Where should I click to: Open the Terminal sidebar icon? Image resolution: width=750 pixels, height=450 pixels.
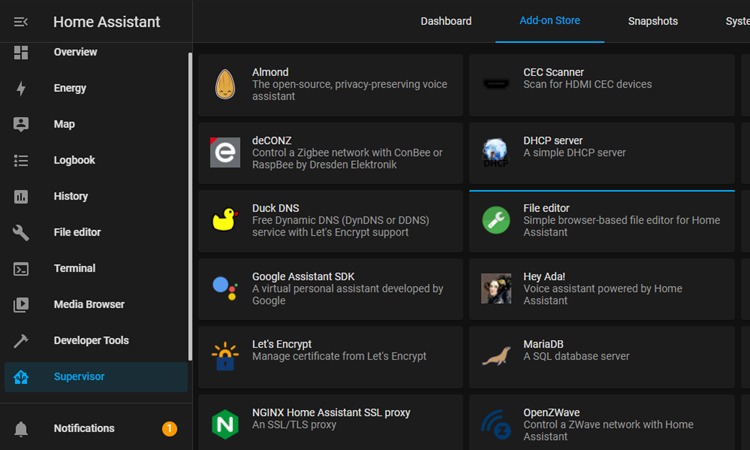(x=21, y=268)
